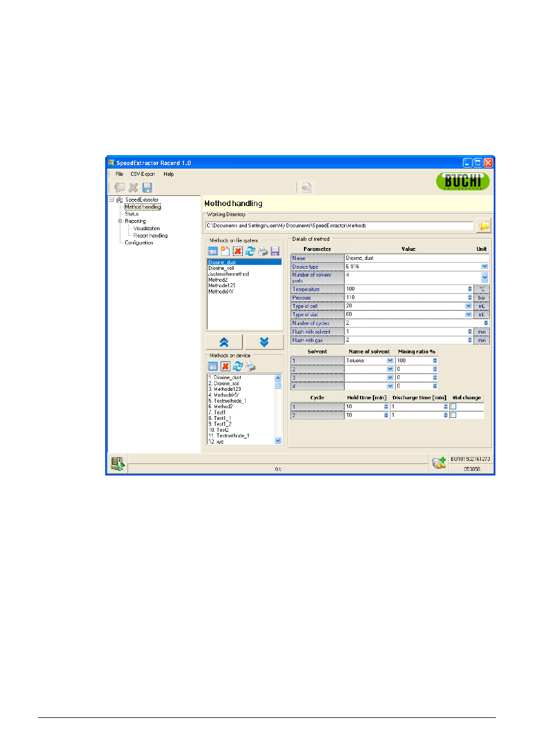The width and height of the screenshot is (534, 756).
Task: Click cycle 1 hold time stepper
Action: click(x=386, y=407)
